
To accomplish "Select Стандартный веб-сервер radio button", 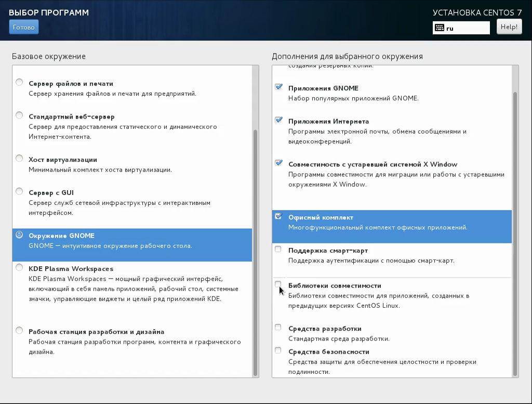I will pyautogui.click(x=19, y=115).
